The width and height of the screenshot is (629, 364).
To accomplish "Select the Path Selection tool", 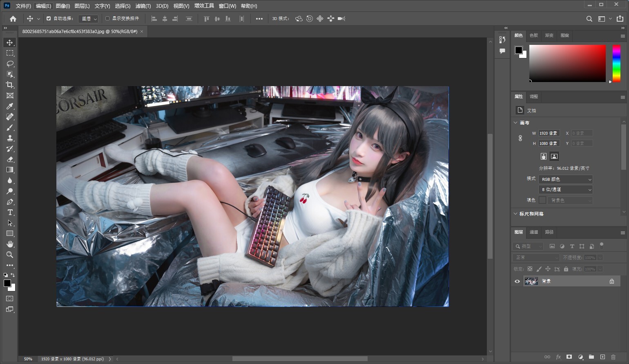I will (x=10, y=223).
